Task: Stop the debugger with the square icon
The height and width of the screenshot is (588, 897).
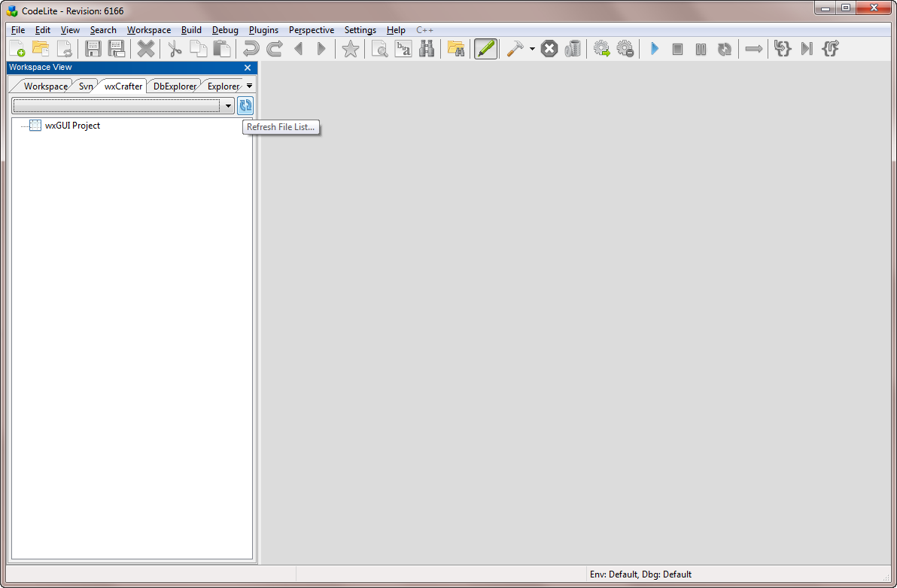Action: (677, 49)
